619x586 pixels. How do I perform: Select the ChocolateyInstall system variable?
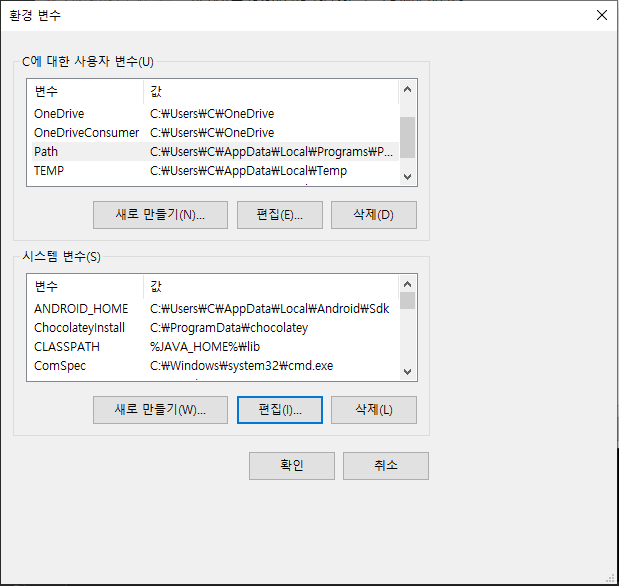(215, 328)
